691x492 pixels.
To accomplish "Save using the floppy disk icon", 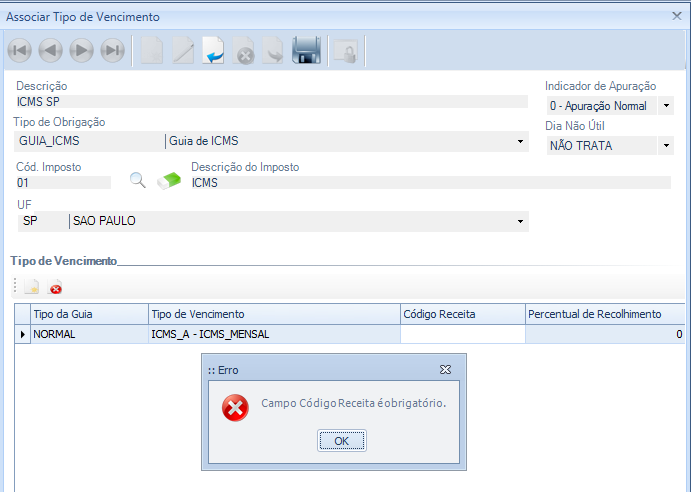I will coord(306,50).
